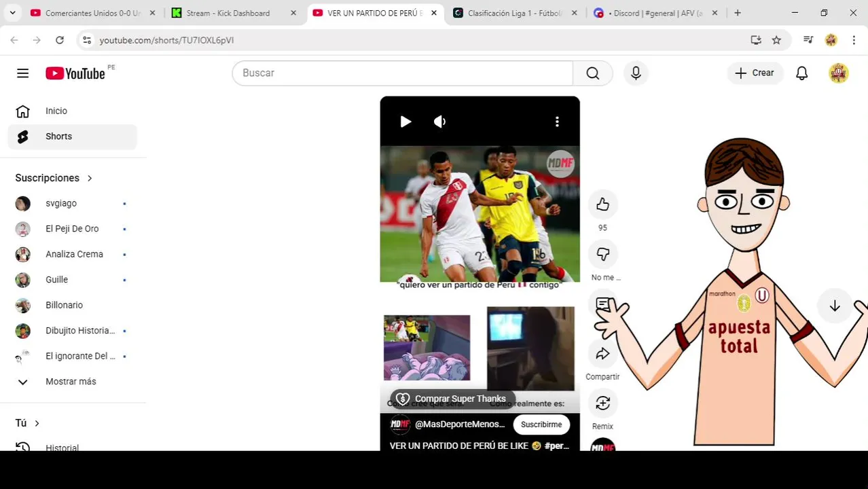868x489 pixels.
Task: Open El ignorante Del channel
Action: (73, 356)
